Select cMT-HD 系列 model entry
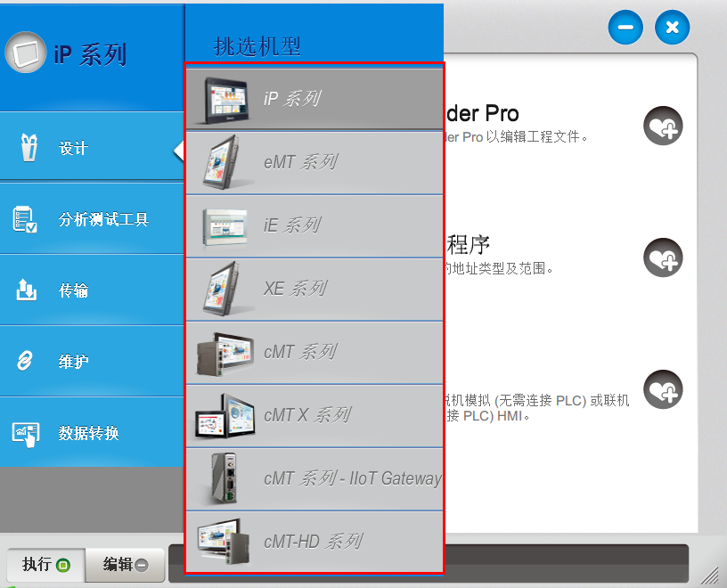 pos(314,542)
